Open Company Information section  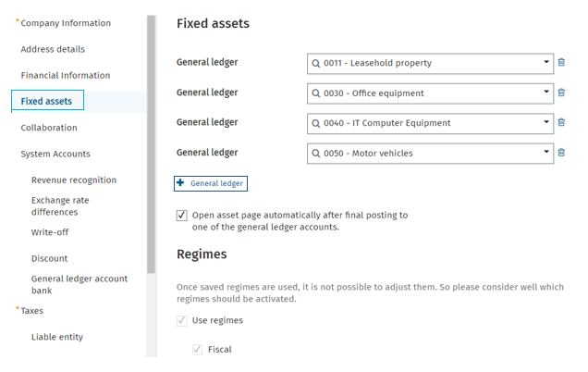point(66,23)
